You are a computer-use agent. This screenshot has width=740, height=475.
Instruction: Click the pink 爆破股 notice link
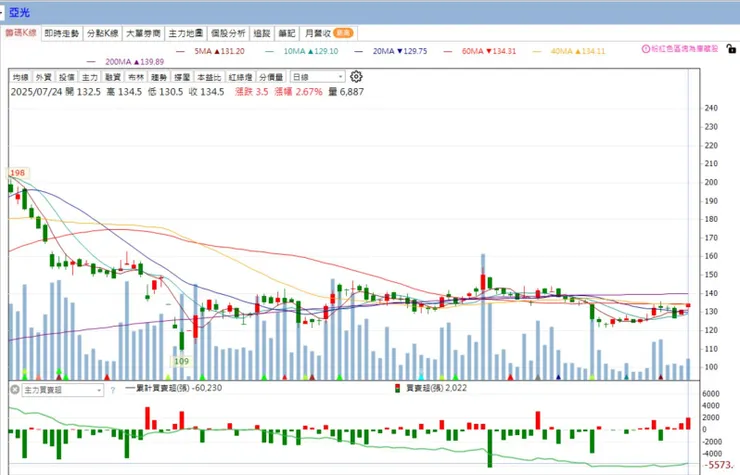(x=685, y=49)
